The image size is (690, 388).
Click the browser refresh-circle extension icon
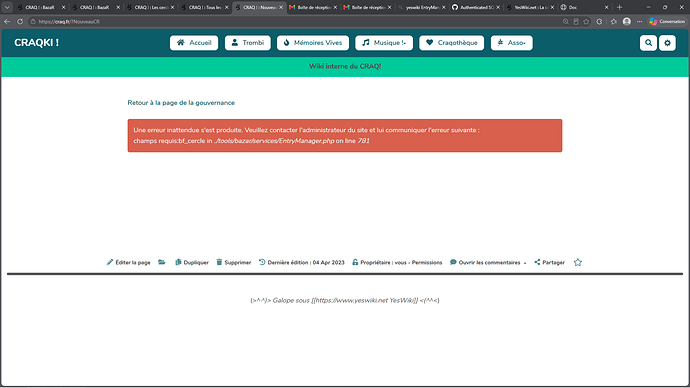[x=599, y=21]
